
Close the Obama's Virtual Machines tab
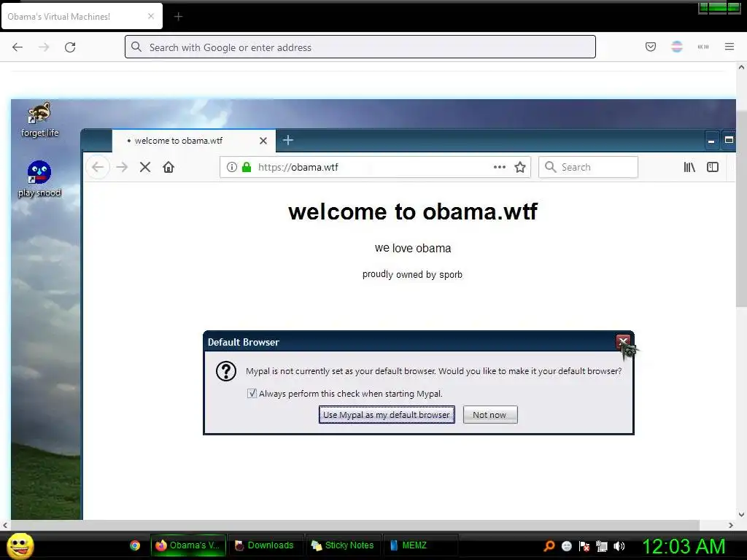pos(151,16)
